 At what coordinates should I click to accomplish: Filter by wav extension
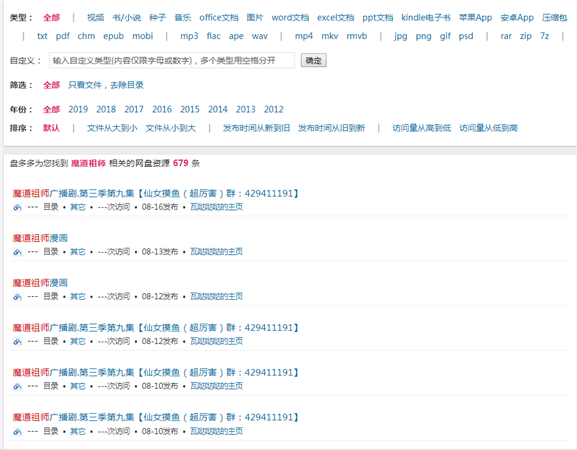[x=260, y=36]
